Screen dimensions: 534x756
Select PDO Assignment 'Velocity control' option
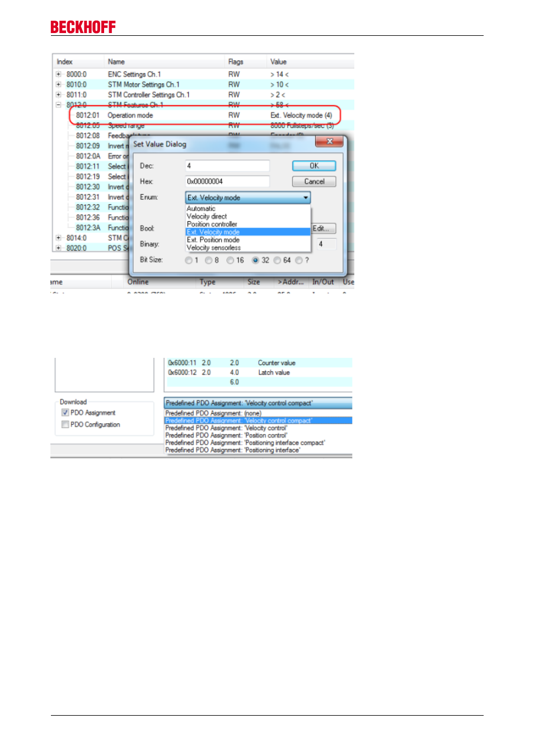258,428
